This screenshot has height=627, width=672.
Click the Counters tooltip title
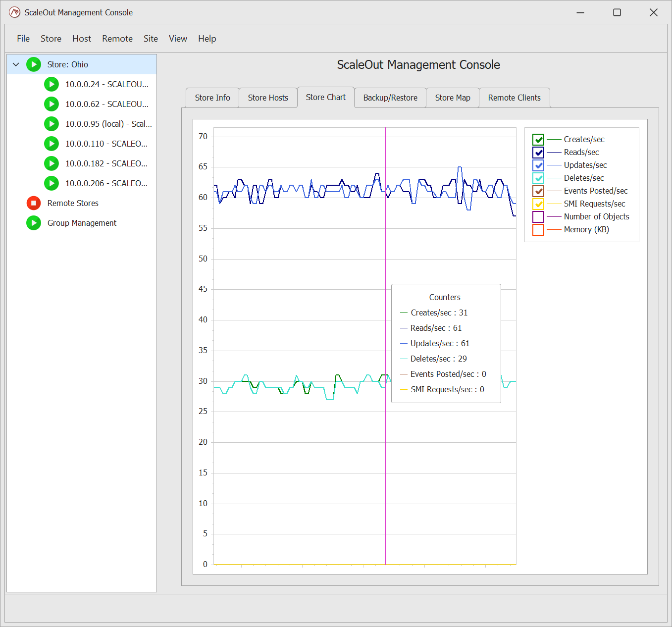pyautogui.click(x=445, y=297)
